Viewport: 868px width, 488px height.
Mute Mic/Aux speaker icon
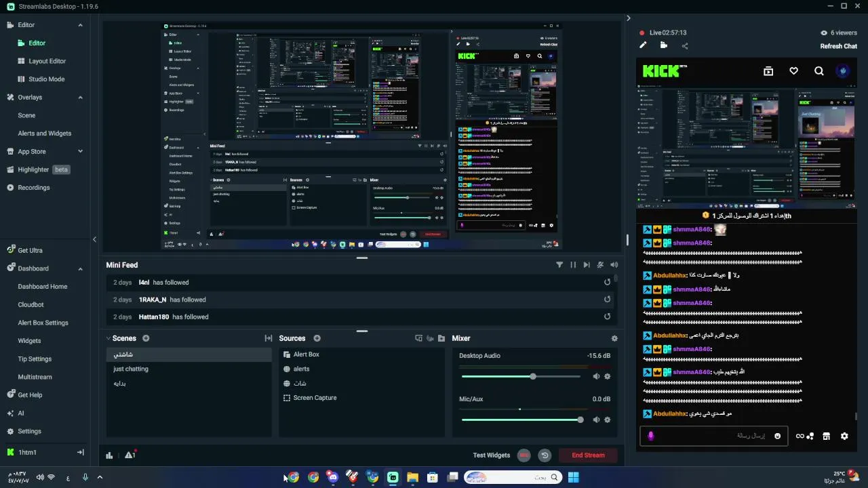596,420
